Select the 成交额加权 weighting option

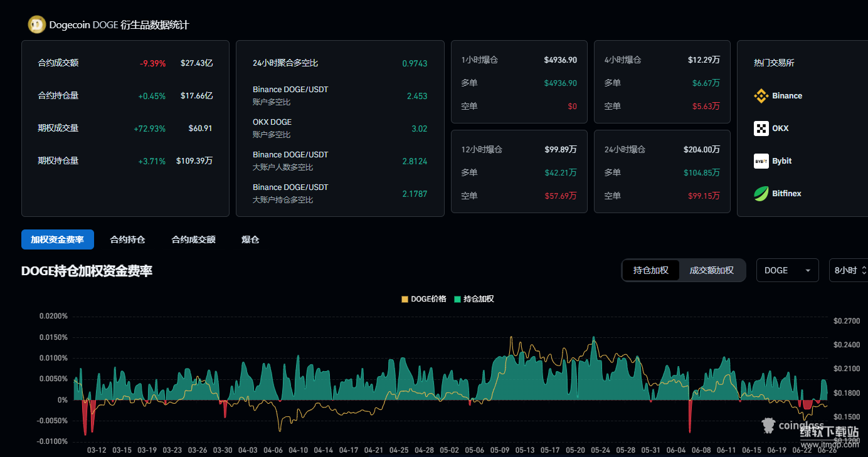712,270
